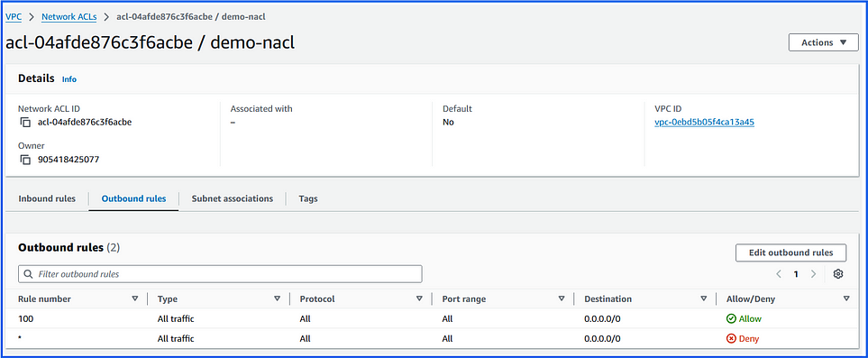868x358 pixels.
Task: Open outbound rules table settings gear
Action: point(838,274)
